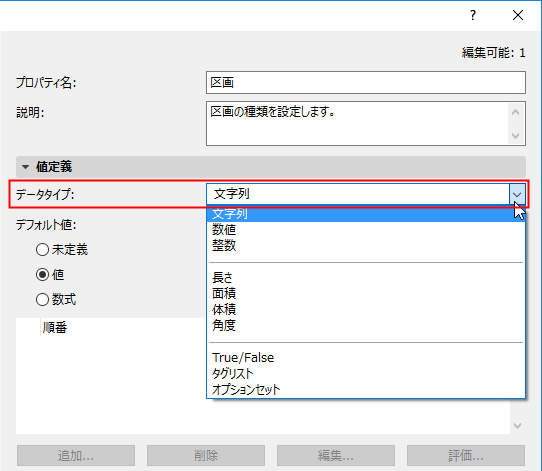Viewport: 542px width, 471px height.
Task: Click description scrollbar down arrow
Action: point(516,135)
